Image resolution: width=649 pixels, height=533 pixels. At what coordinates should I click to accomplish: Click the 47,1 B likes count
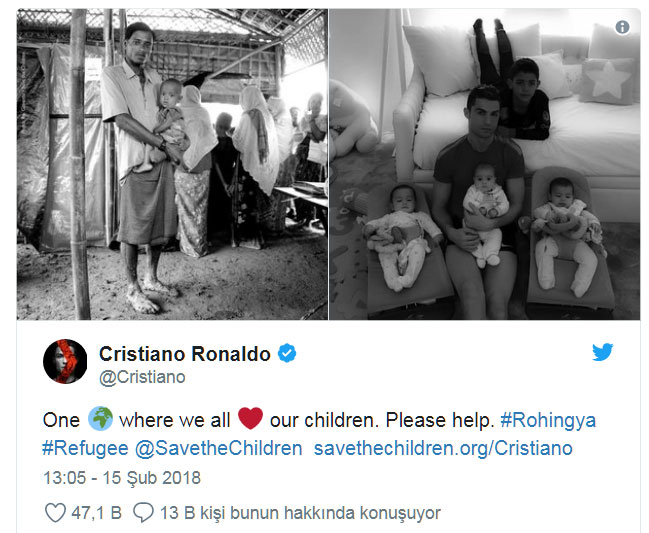click(96, 513)
